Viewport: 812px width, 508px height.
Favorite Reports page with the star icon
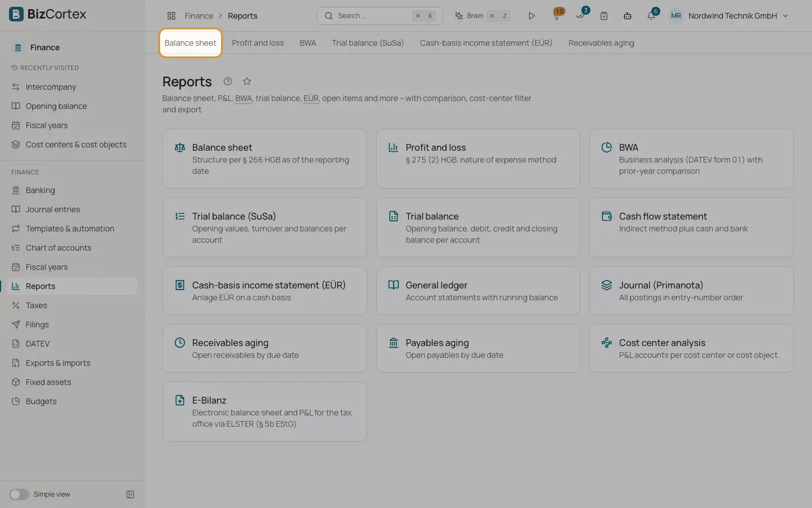[x=247, y=81]
